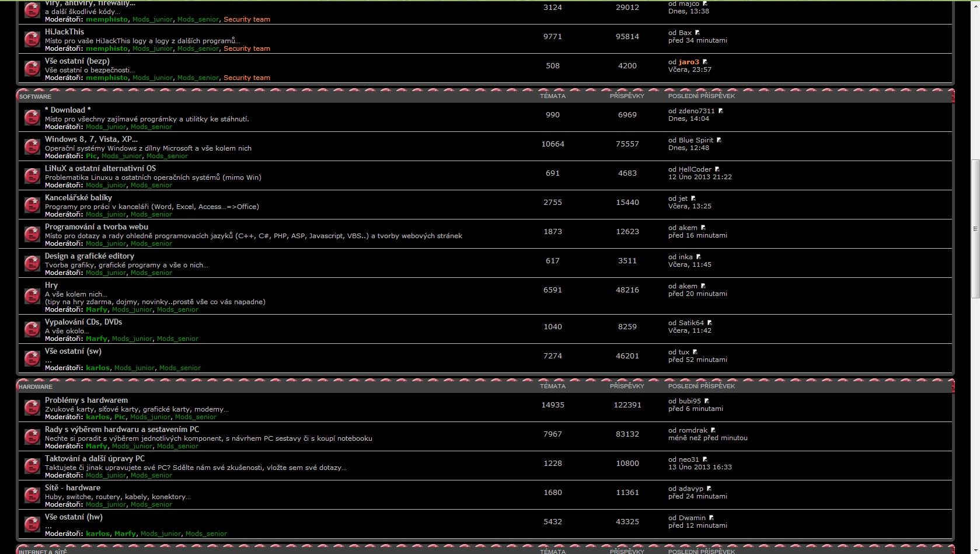View latest post via icon after Bax

click(697, 33)
